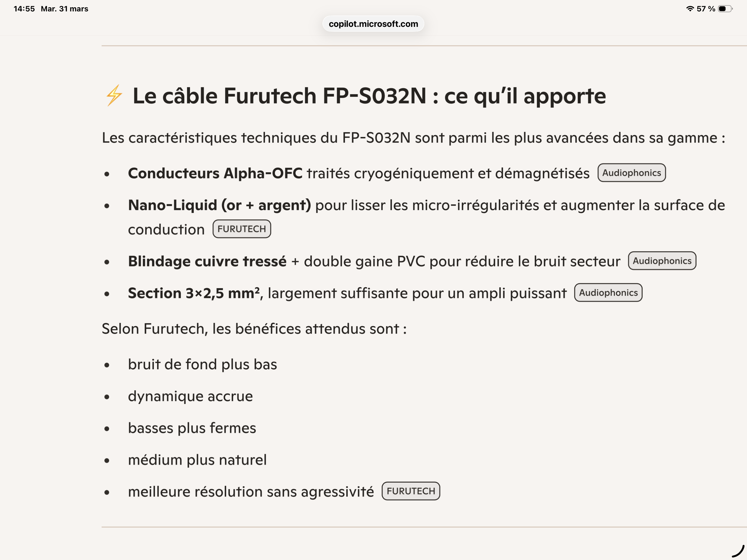Open FURUTECH citation after 'résolution sans agressivité'
747x560 pixels.
[410, 491]
